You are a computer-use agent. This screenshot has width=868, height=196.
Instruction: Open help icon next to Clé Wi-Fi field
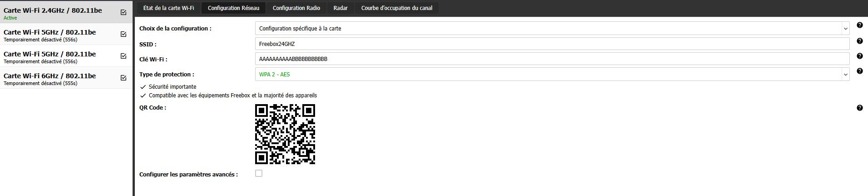pos(859,56)
